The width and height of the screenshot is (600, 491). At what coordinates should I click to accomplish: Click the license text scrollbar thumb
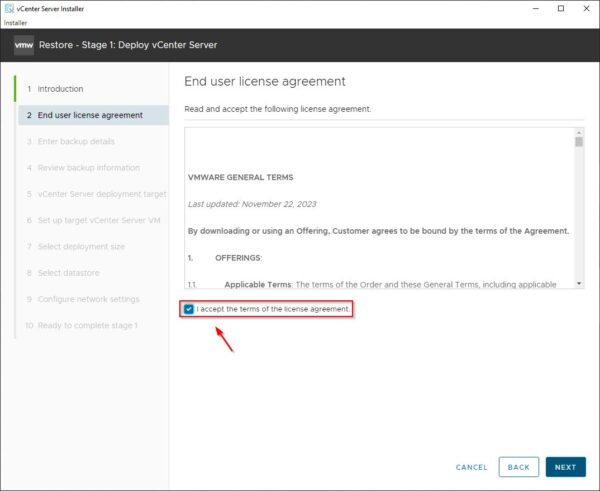pos(578,142)
